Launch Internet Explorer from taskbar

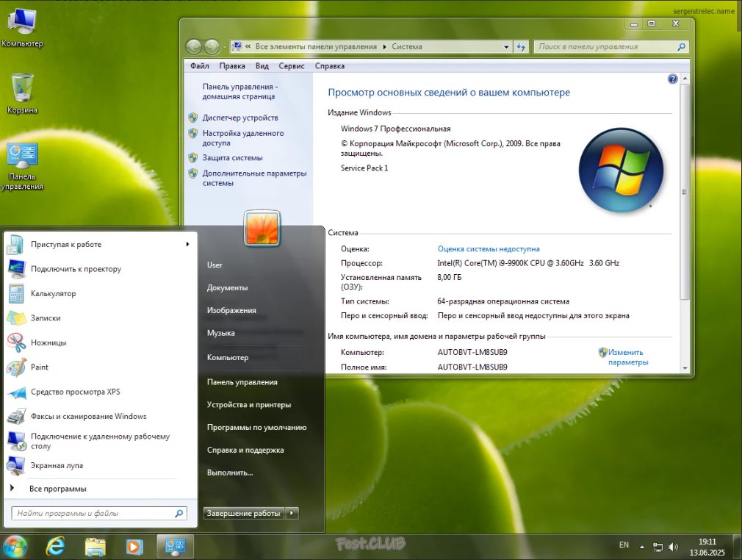tap(55, 548)
